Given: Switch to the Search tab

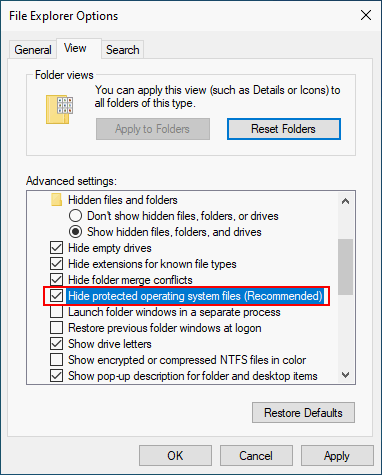Looking at the screenshot, I should (x=123, y=50).
